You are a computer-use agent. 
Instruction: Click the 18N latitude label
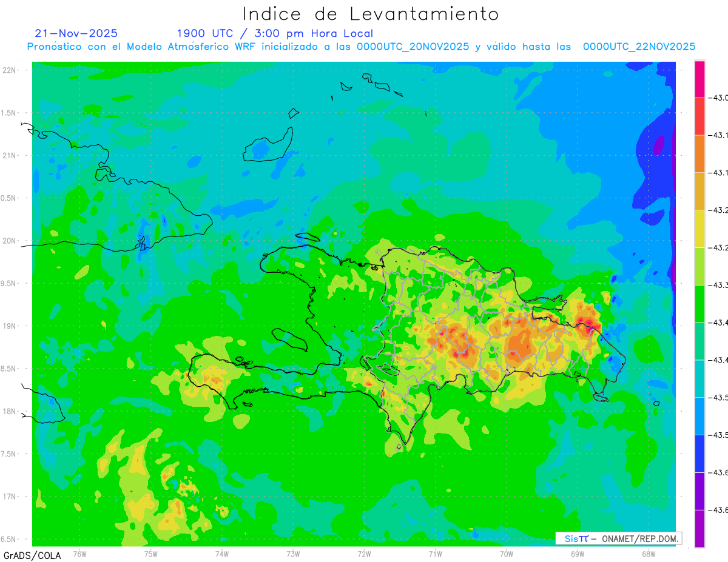[9, 411]
